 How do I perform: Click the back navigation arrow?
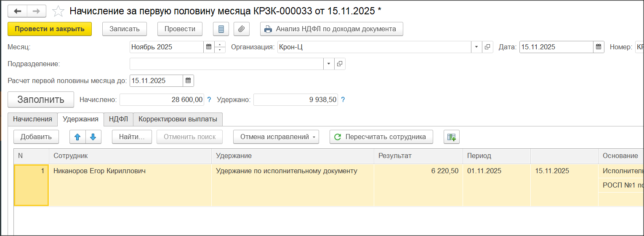pyautogui.click(x=18, y=11)
